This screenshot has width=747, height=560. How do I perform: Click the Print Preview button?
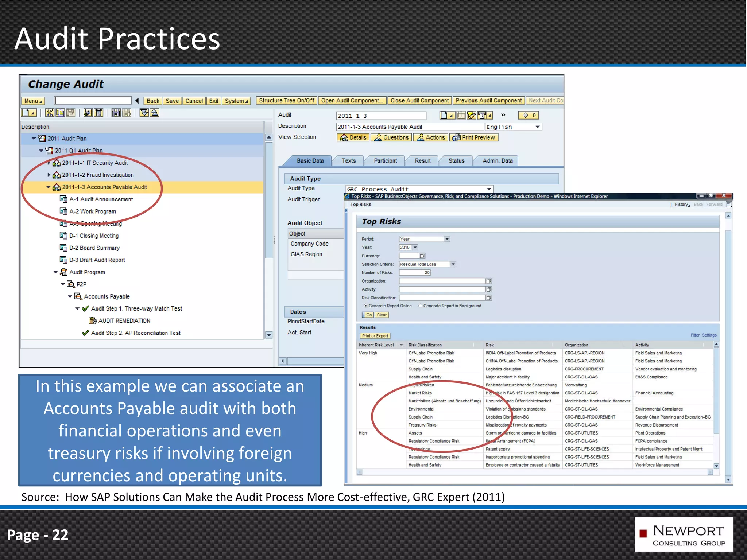pyautogui.click(x=474, y=137)
